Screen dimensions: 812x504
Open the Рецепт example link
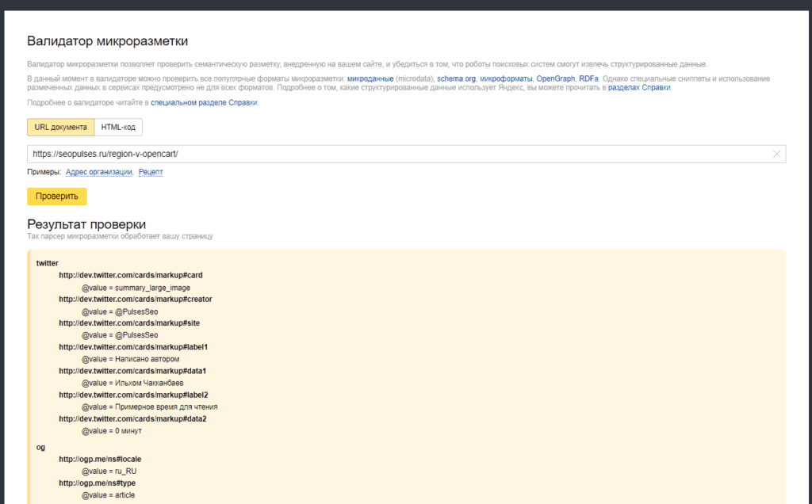pos(151,172)
